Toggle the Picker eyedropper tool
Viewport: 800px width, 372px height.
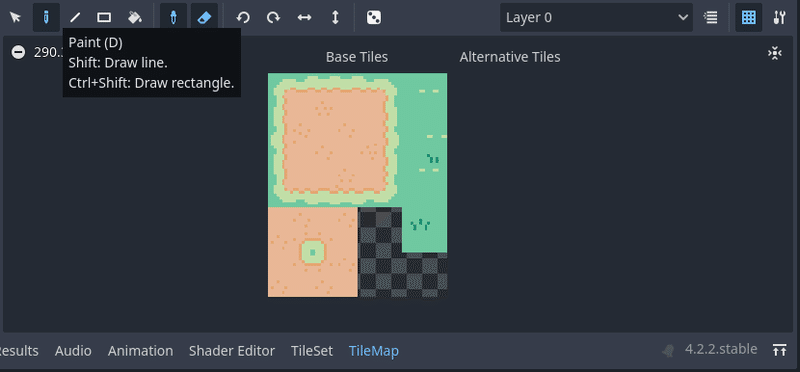(173, 18)
